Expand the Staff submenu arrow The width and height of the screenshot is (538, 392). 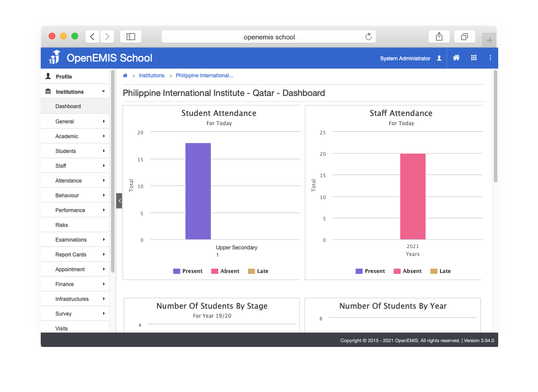pos(104,166)
